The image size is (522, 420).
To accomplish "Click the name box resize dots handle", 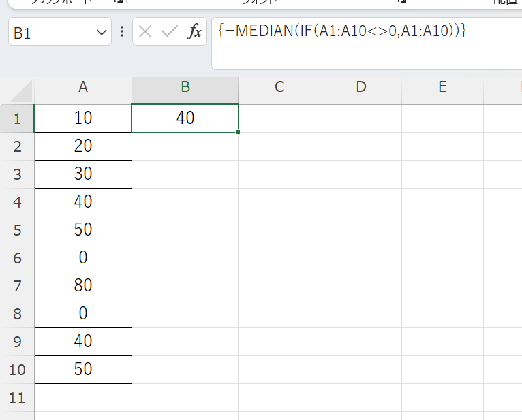I will point(122,31).
